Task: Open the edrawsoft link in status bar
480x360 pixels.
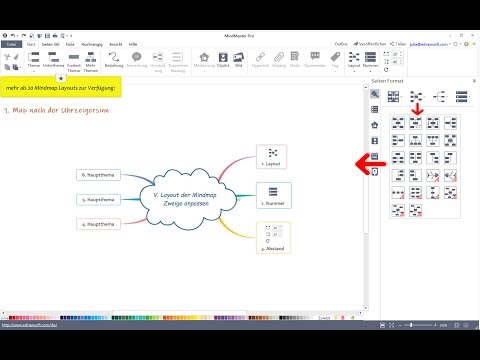Action: pyautogui.click(x=30, y=325)
